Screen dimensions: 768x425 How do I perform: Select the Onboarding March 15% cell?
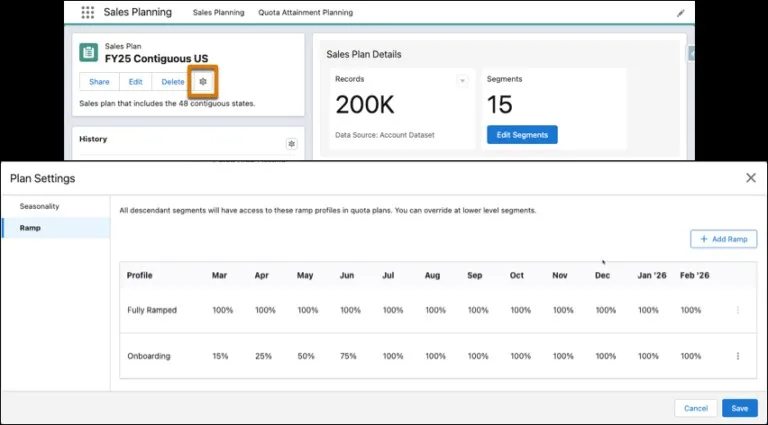pos(222,356)
